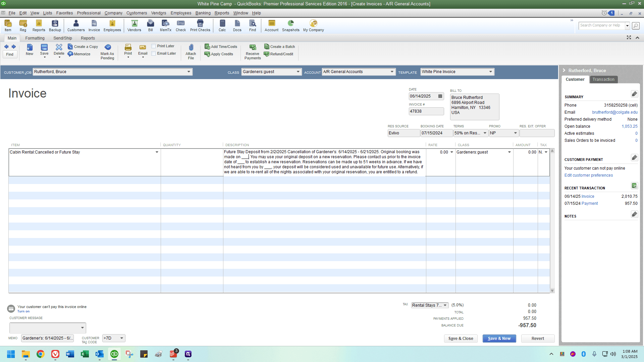Toggle the Email Later checkbox
Viewport: 644px width, 362px height.
coord(154,54)
